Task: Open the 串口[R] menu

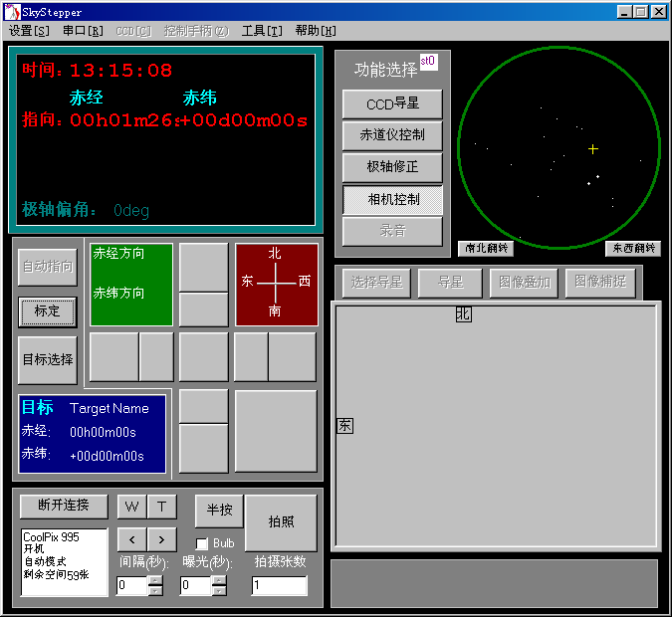Action: click(x=83, y=31)
